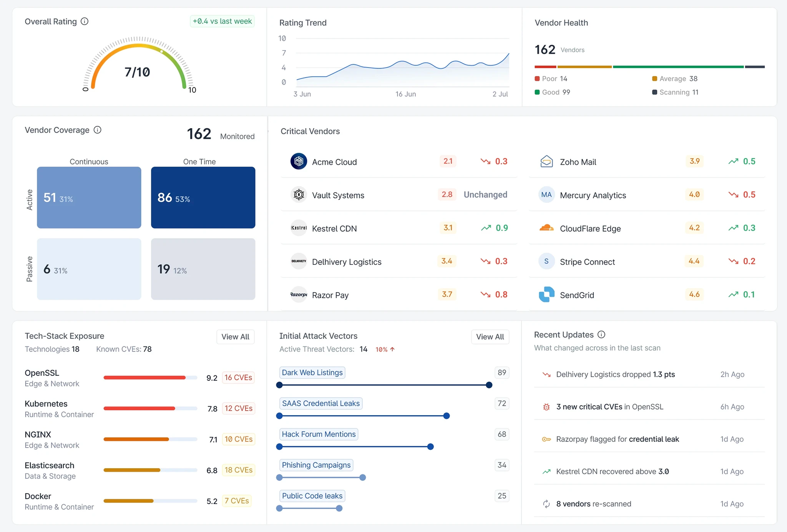Click the 7 CVEs badge for Docker
The image size is (787, 532).
point(237,501)
